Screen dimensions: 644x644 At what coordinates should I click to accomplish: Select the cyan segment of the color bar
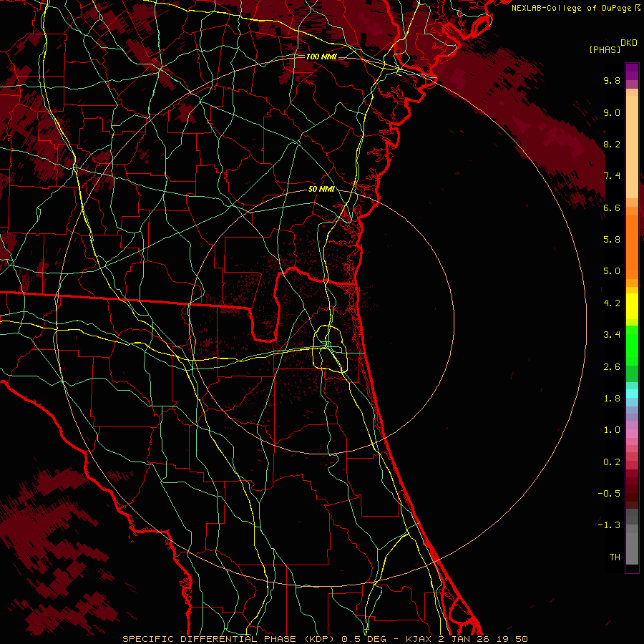(x=632, y=394)
